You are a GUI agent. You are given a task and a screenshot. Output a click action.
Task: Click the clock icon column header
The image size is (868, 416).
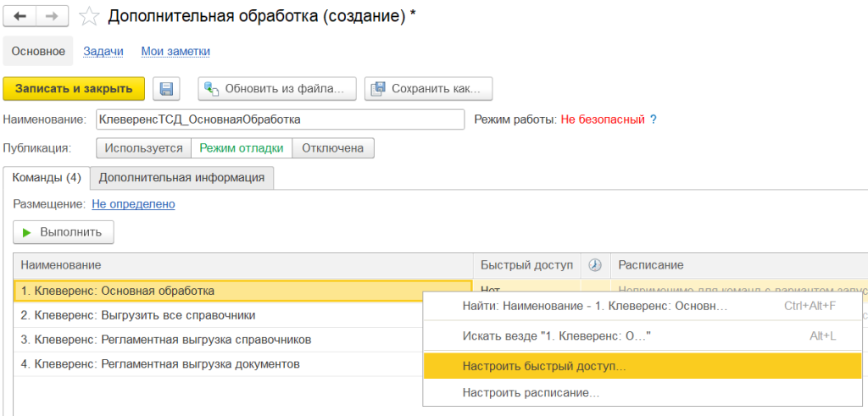pyautogui.click(x=595, y=265)
